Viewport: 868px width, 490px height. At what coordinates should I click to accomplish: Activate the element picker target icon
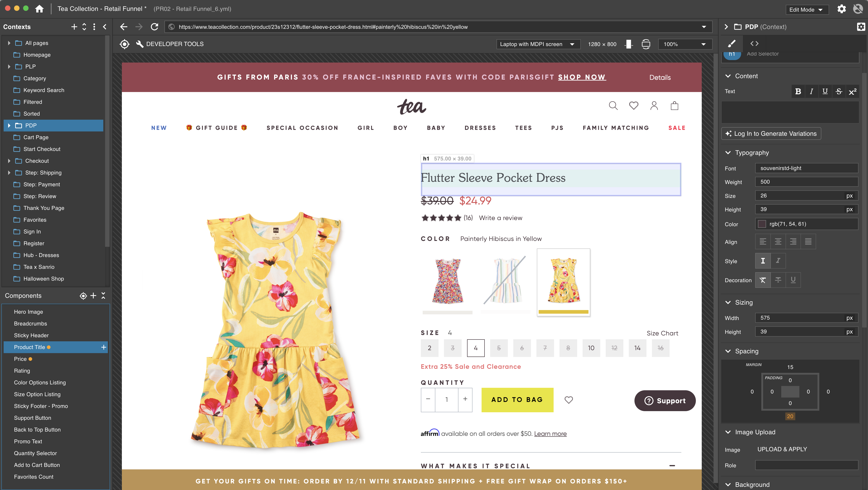click(x=124, y=44)
